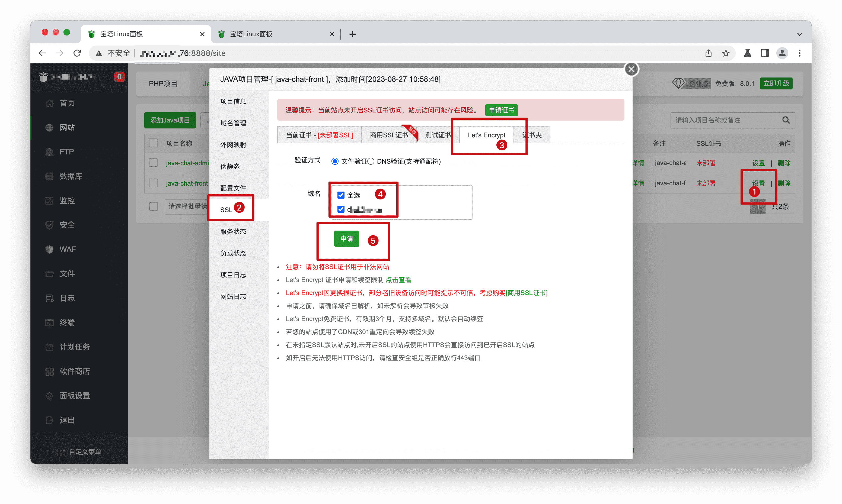
Task: Select DNS验证 radio button
Action: point(371,161)
